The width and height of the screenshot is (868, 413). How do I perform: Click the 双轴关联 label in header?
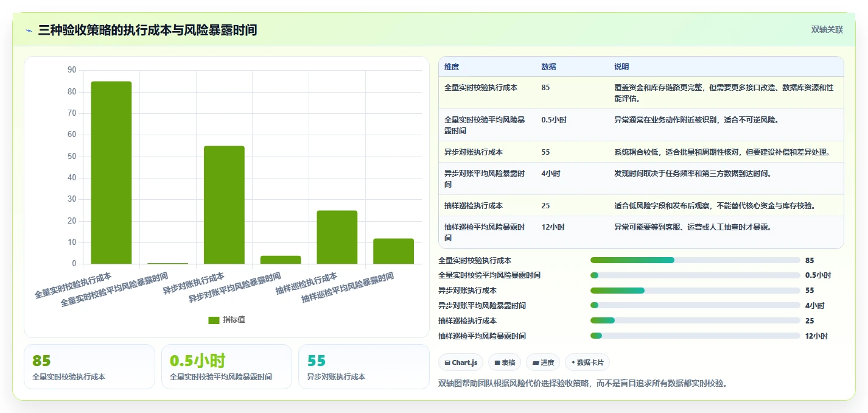coord(827,30)
